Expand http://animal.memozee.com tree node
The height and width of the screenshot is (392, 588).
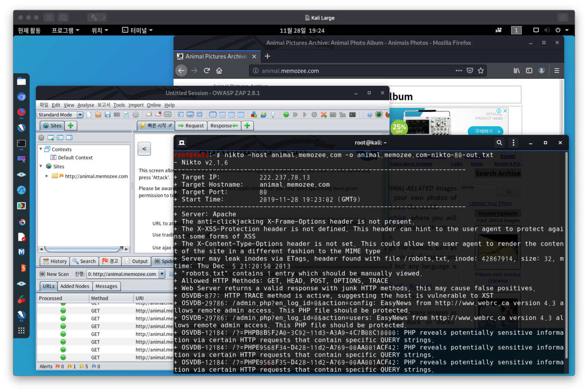point(47,176)
